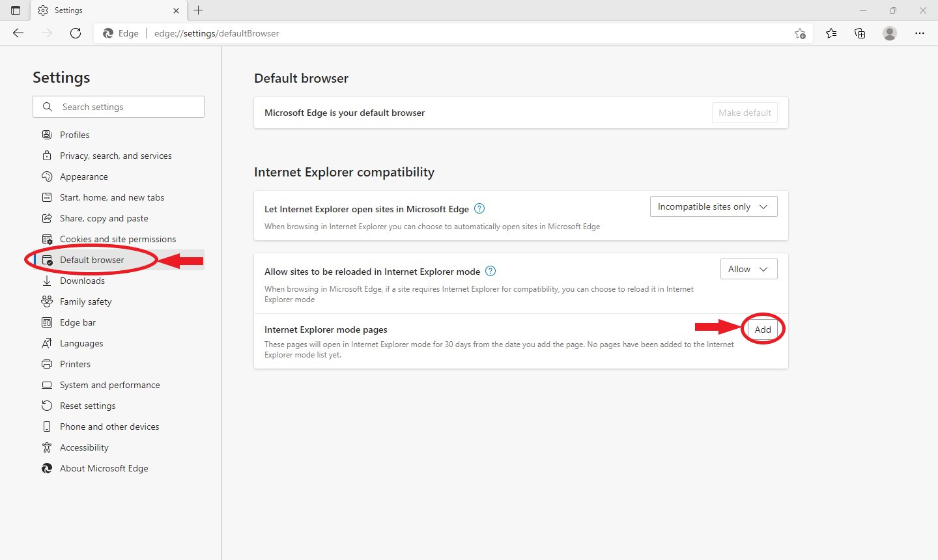Open the Collections icon in toolbar
The width and height of the screenshot is (938, 560).
click(860, 33)
